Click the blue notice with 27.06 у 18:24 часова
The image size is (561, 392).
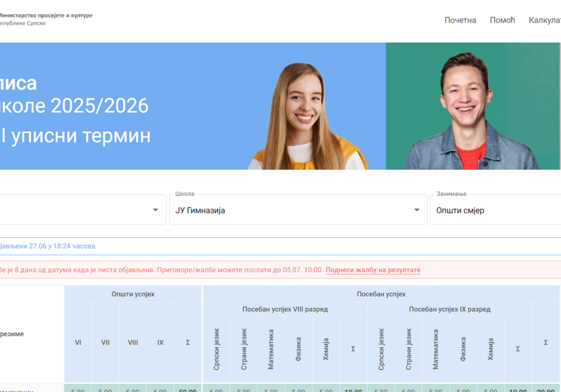coord(280,246)
